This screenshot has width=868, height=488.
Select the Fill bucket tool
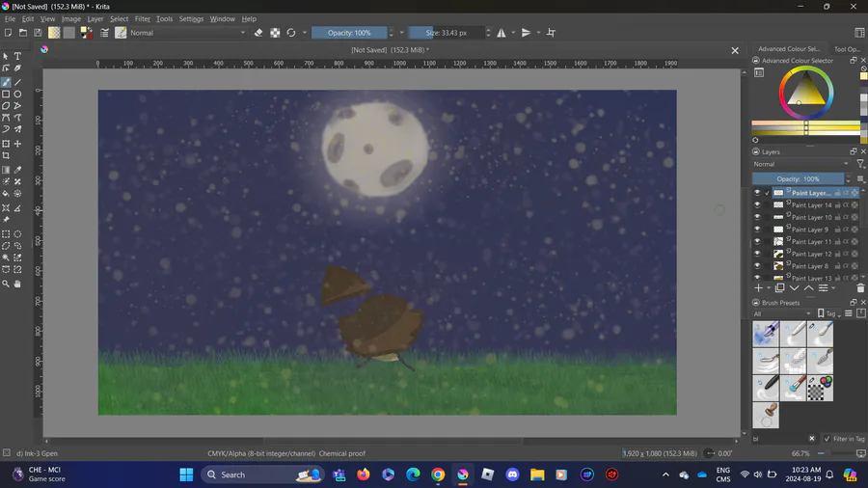6,194
